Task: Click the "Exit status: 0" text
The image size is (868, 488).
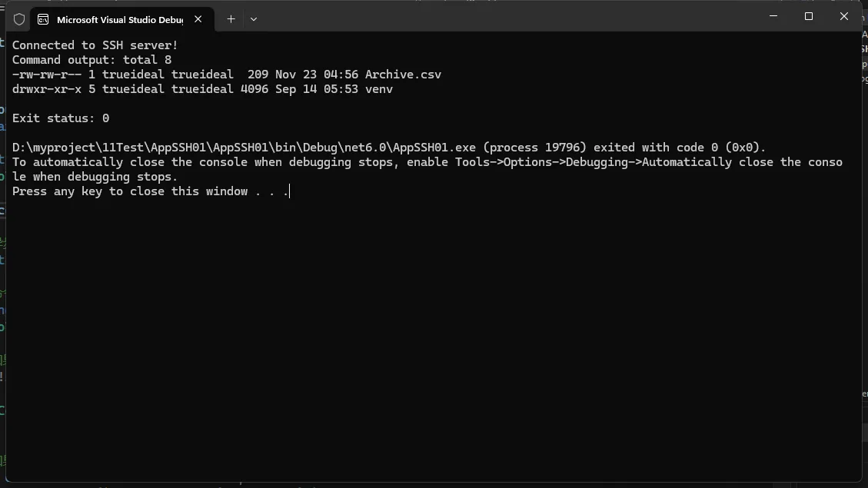Action: click(x=61, y=118)
